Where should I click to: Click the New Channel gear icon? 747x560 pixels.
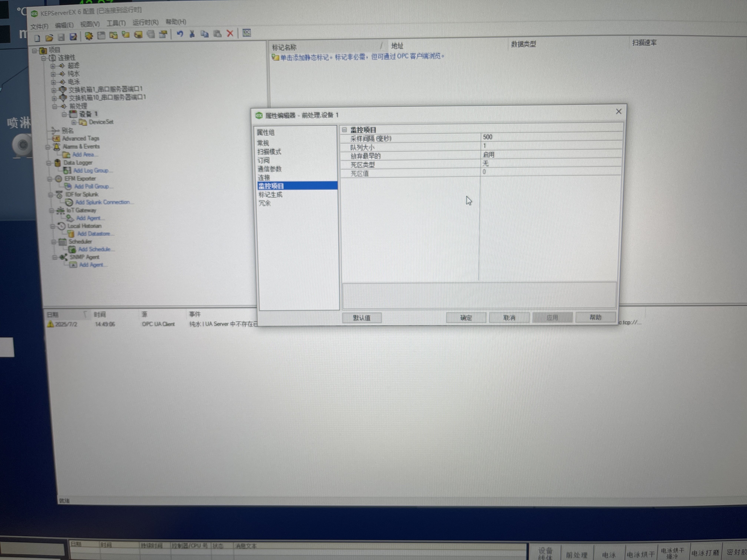(89, 36)
